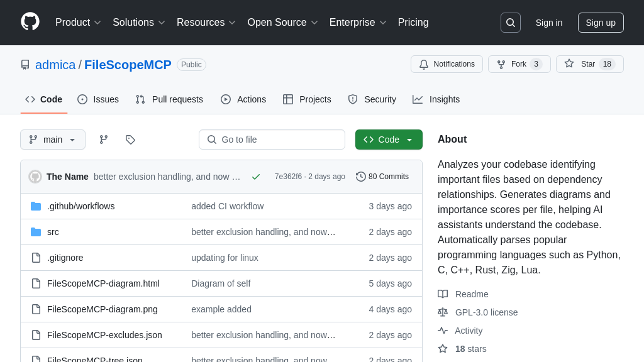
Task: Click the Actions tab play icon
Action: 226,99
